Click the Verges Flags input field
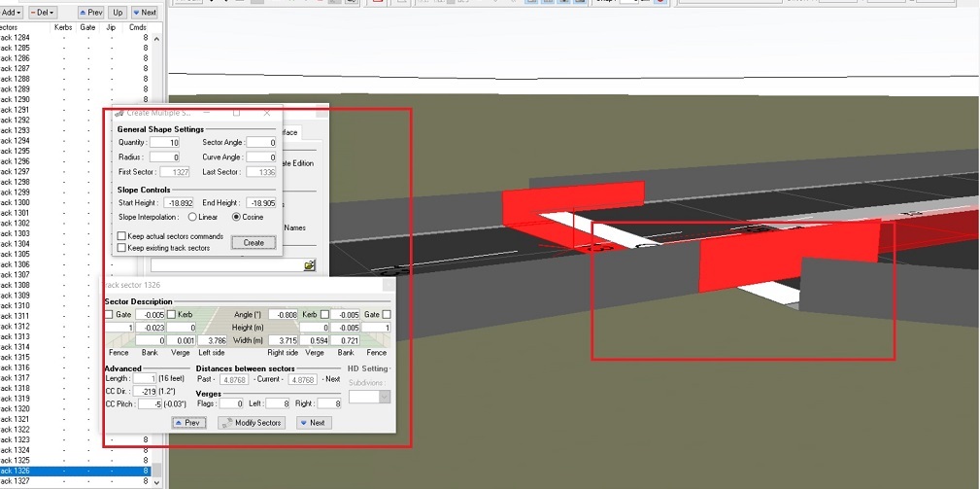This screenshot has width=980, height=489. [230, 404]
